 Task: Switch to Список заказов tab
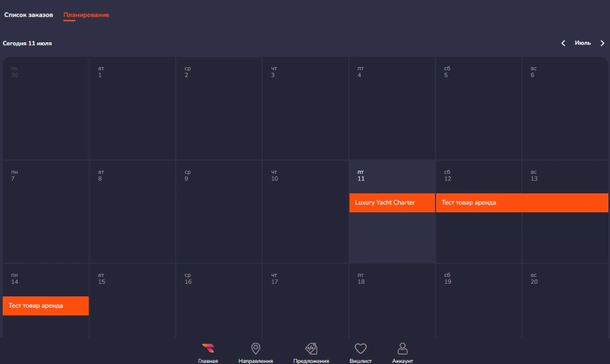point(29,15)
